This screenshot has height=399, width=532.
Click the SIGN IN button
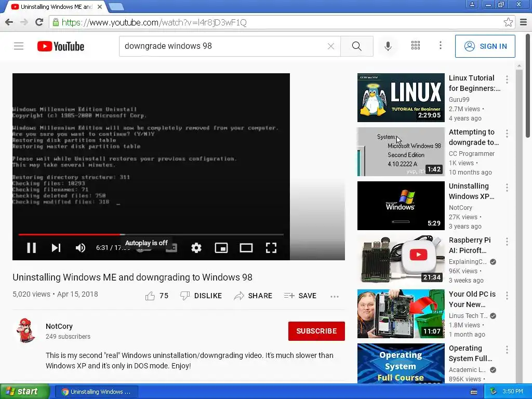[485, 46]
